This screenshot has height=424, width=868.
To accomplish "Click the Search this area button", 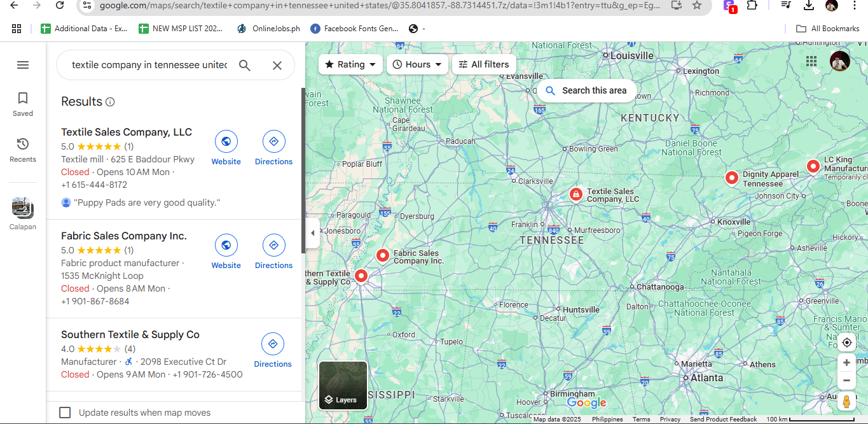I will coord(586,90).
